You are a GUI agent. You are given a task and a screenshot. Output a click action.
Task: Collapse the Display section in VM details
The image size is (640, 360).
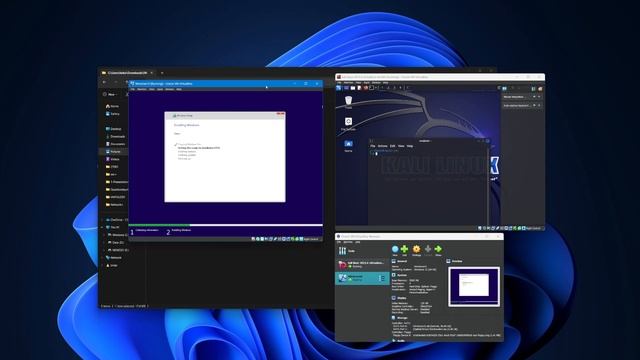(399, 298)
